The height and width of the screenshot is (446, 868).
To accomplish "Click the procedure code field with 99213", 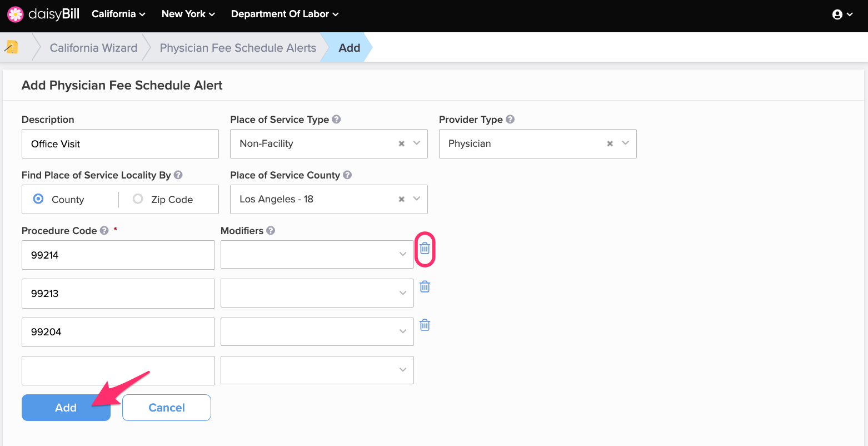I will (x=118, y=294).
